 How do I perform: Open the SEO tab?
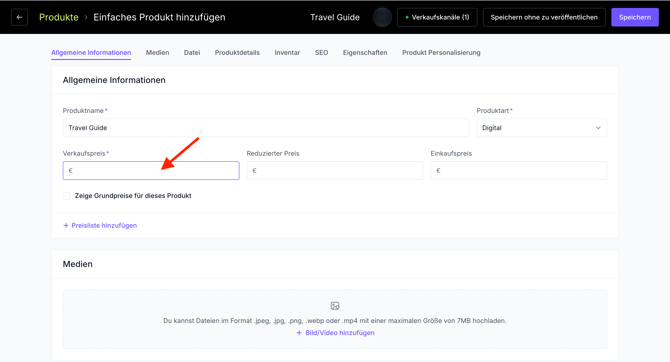tap(321, 53)
